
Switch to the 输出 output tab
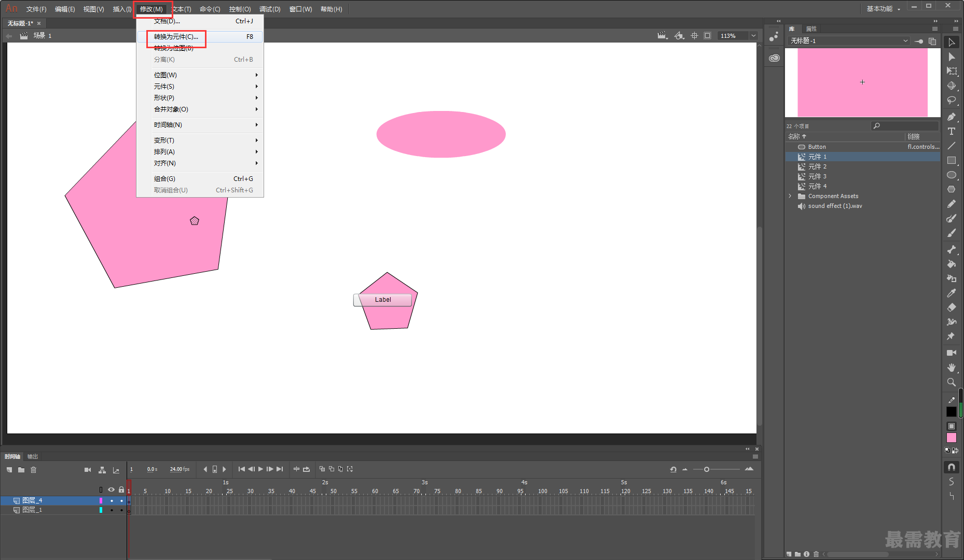pos(33,457)
